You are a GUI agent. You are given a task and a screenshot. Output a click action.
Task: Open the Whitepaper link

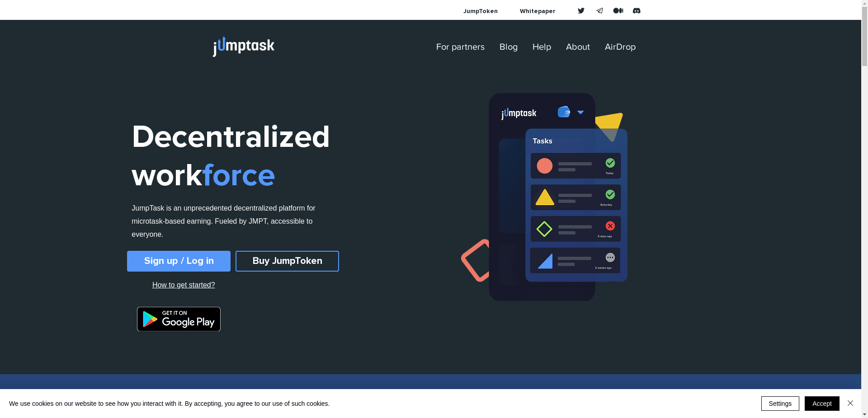[x=537, y=11]
